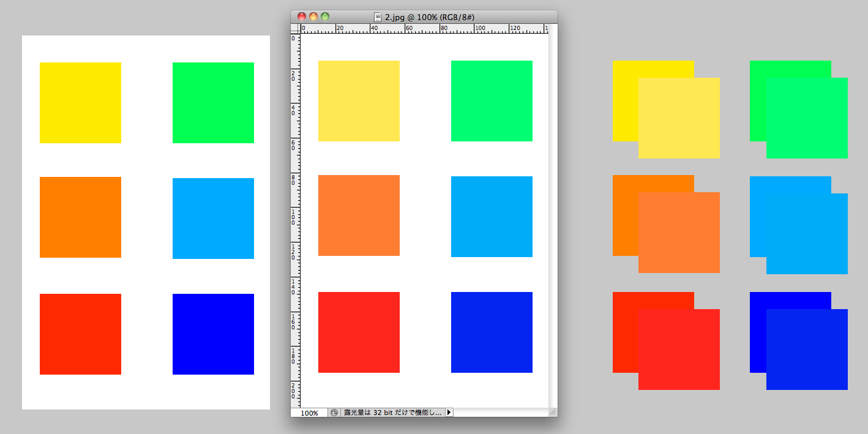
Task: Click the 2.jpg document proxy icon in title bar
Action: click(378, 17)
